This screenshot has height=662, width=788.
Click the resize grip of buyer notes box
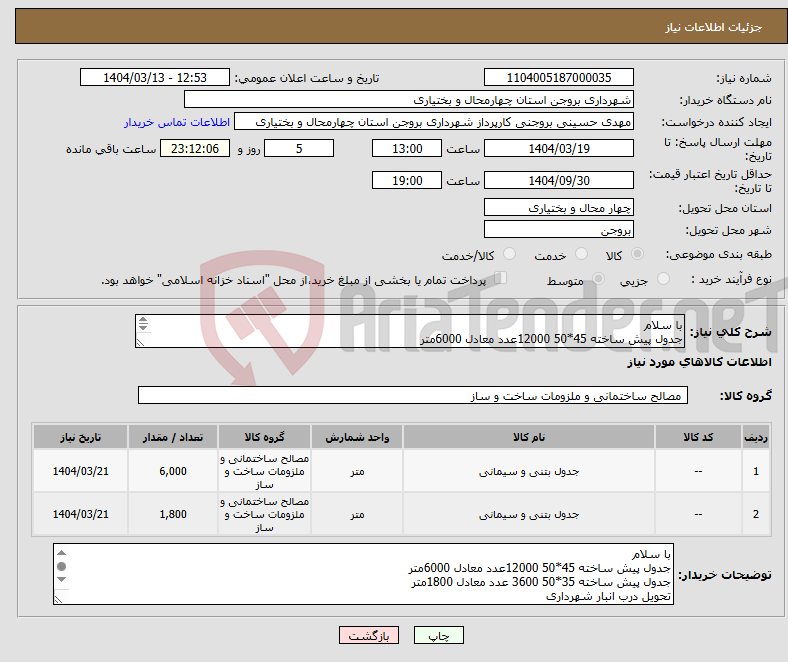click(x=58, y=599)
